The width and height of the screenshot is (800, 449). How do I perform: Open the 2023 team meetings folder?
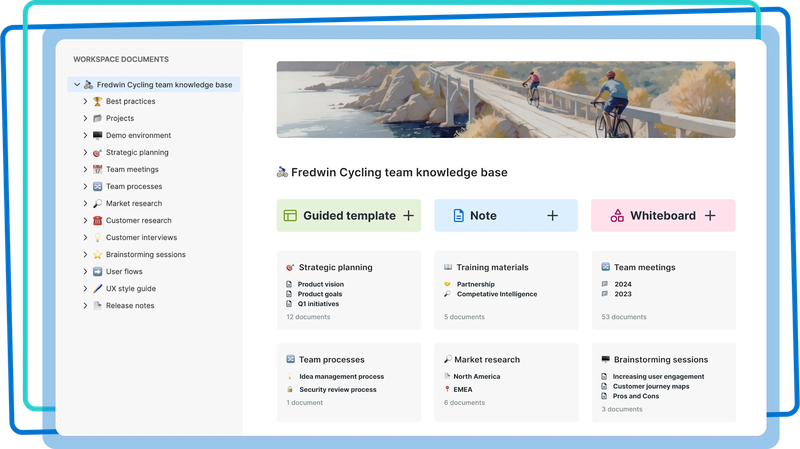[622, 294]
